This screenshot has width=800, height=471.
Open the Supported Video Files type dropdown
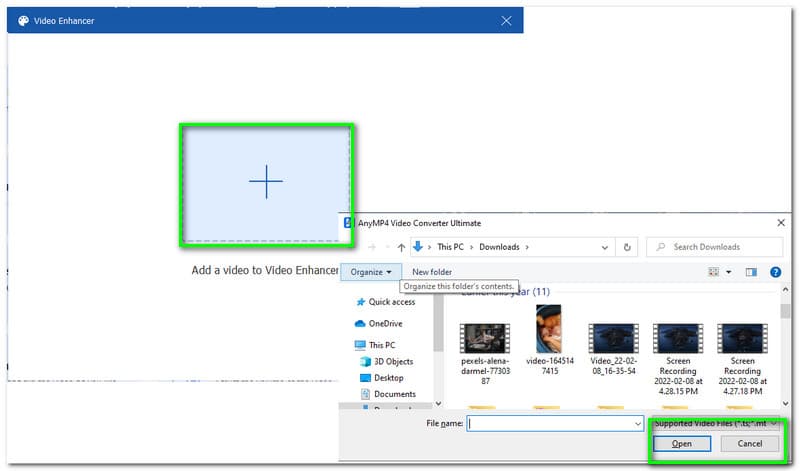(x=715, y=424)
